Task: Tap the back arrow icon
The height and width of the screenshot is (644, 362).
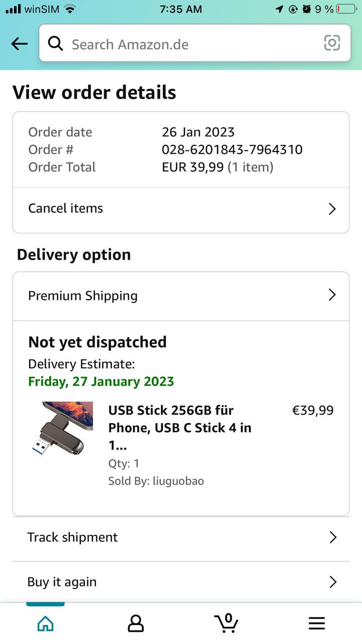Action: [19, 44]
